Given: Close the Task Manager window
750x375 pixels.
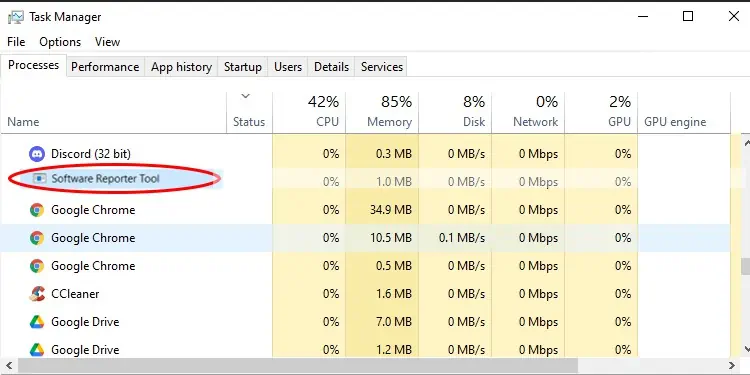Looking at the screenshot, I should [x=734, y=16].
